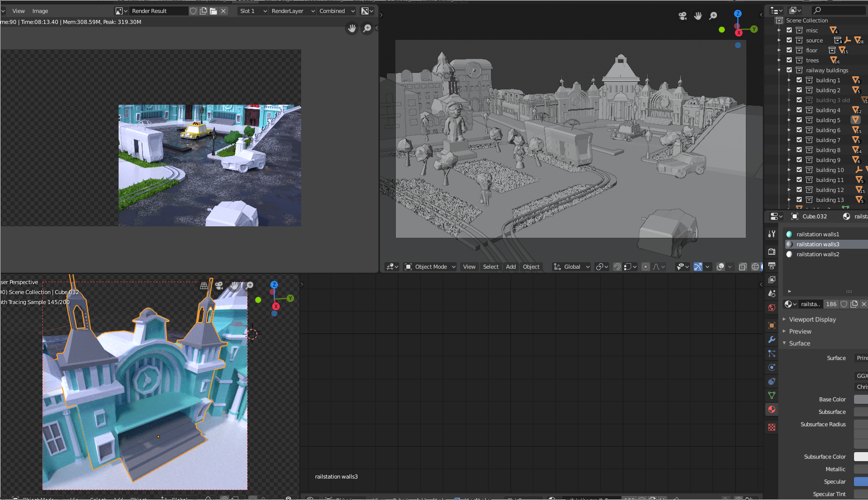Click the zoom magnifier in the render result
This screenshot has width=868, height=500.
[x=367, y=28]
